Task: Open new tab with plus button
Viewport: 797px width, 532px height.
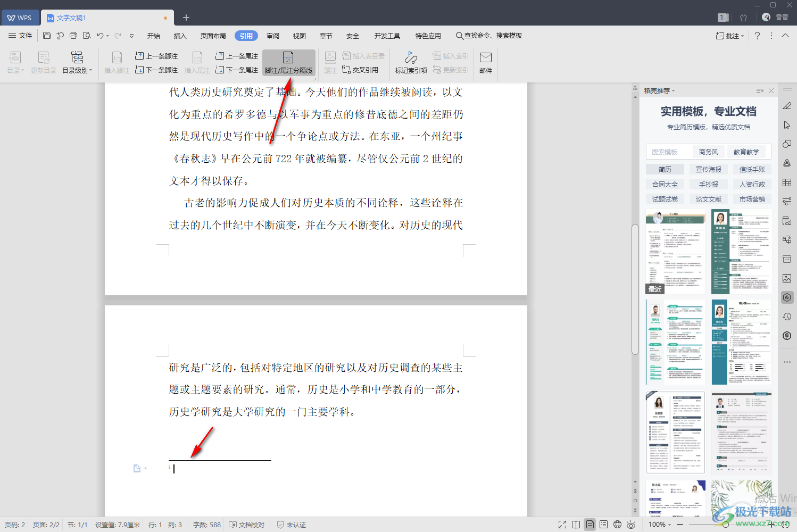Action: (x=186, y=18)
